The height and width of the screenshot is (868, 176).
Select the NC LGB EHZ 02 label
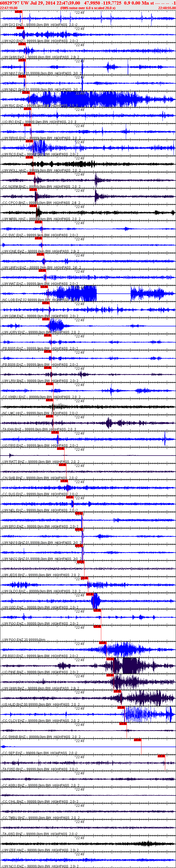41,300
